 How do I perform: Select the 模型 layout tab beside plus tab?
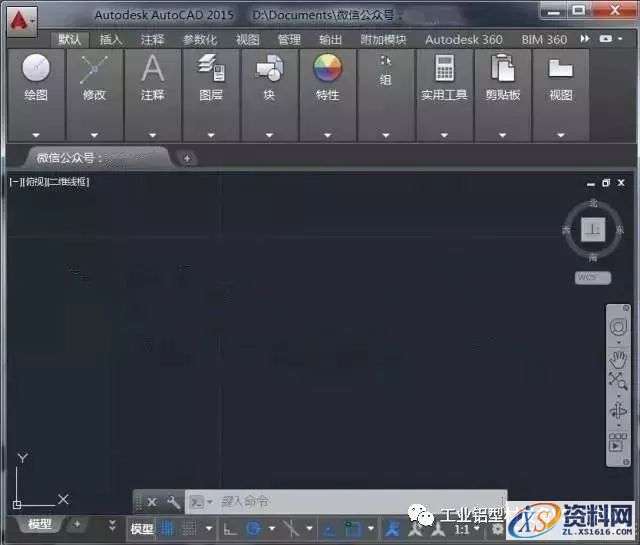pos(40,524)
